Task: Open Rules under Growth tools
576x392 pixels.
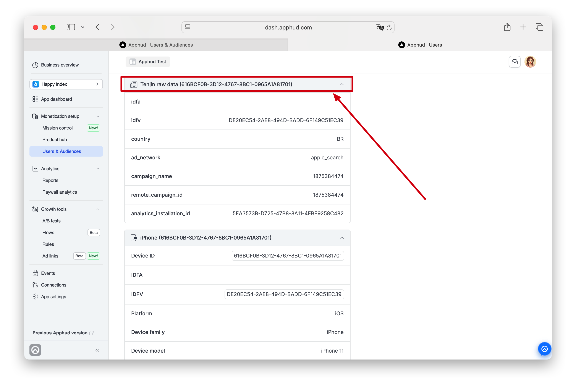Action: coord(48,244)
